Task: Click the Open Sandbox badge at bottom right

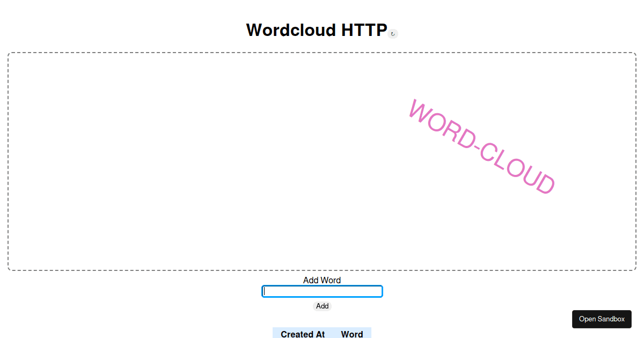Action: click(x=602, y=319)
